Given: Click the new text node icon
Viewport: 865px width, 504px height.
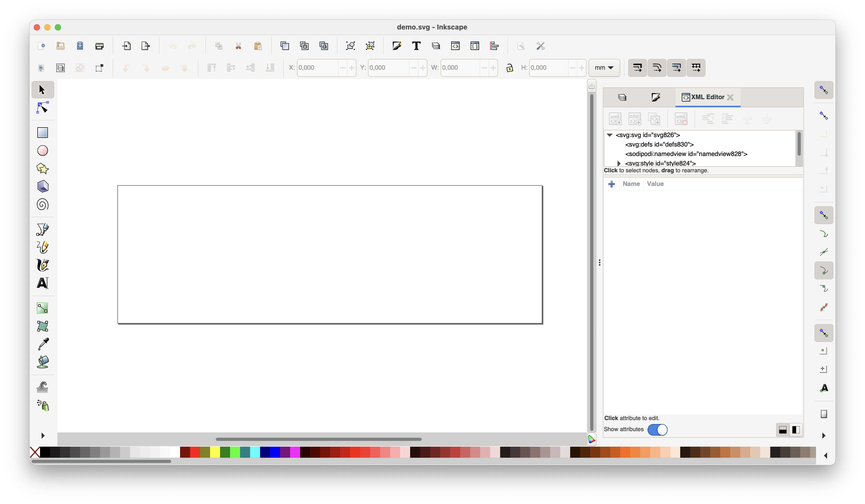Looking at the screenshot, I should [635, 119].
